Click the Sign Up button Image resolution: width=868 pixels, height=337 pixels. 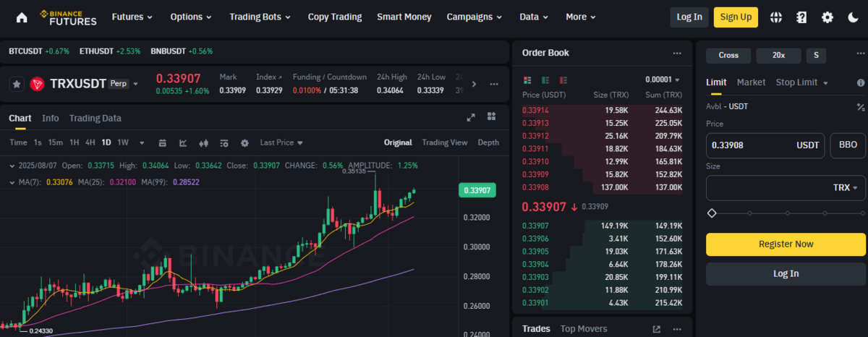tap(736, 17)
